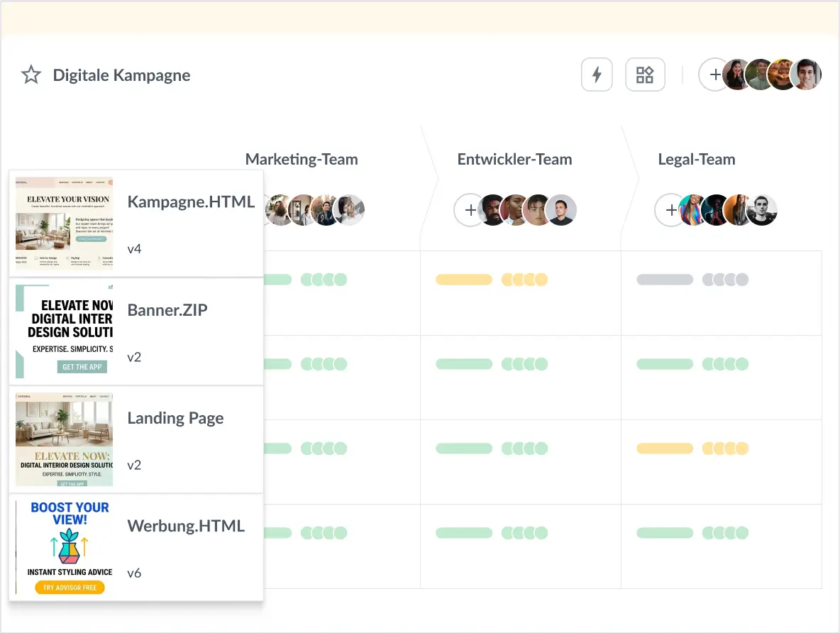
Task: Click the Banner.ZIP file name
Action: pyautogui.click(x=167, y=310)
